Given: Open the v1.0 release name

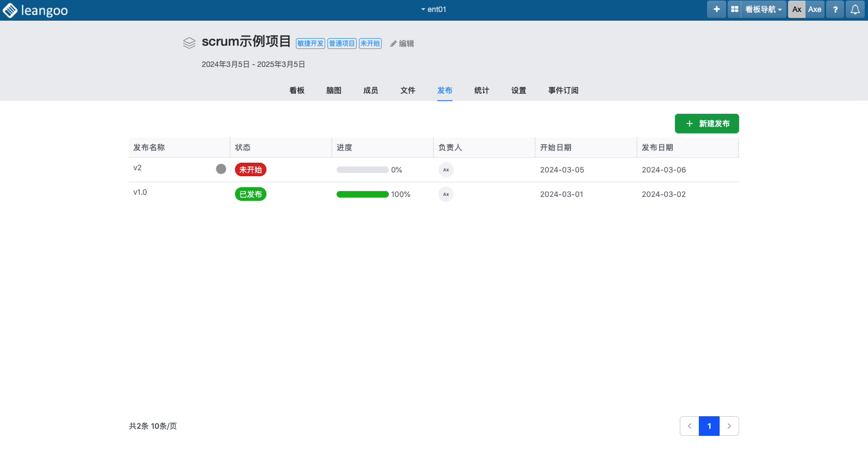Looking at the screenshot, I should coord(140,192).
